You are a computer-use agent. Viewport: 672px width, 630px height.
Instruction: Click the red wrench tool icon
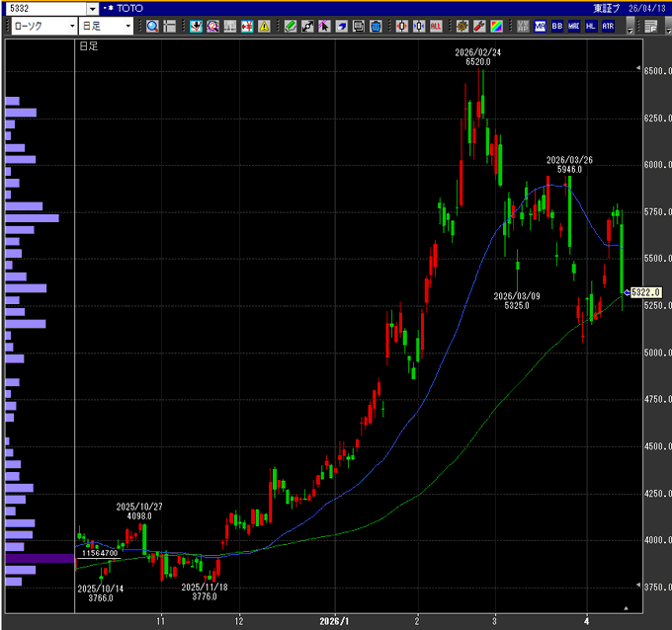click(479, 26)
